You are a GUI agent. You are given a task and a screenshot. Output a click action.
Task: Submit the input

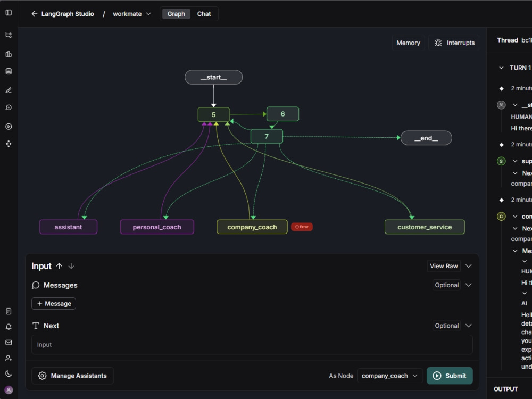tap(449, 376)
